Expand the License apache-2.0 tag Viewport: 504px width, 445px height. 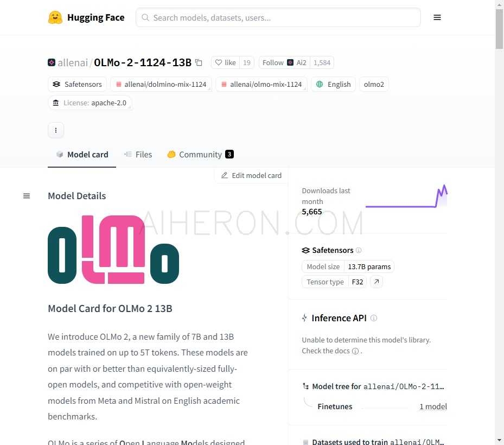(90, 103)
